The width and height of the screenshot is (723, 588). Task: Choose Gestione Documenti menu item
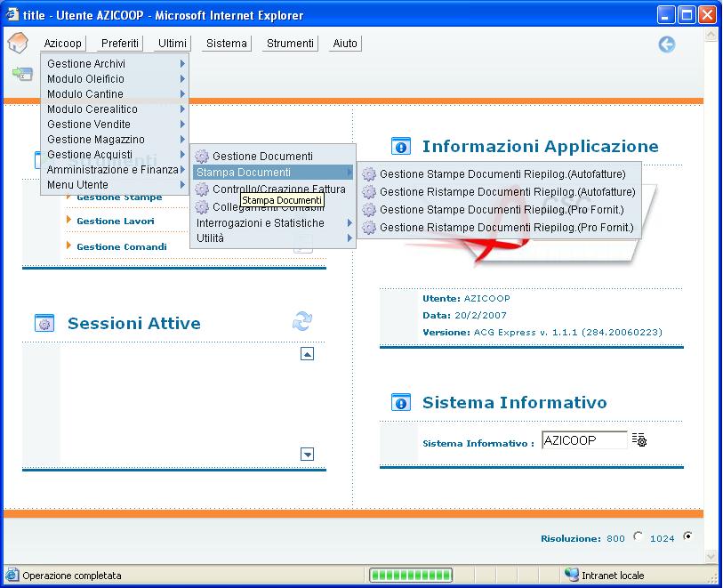click(x=273, y=157)
